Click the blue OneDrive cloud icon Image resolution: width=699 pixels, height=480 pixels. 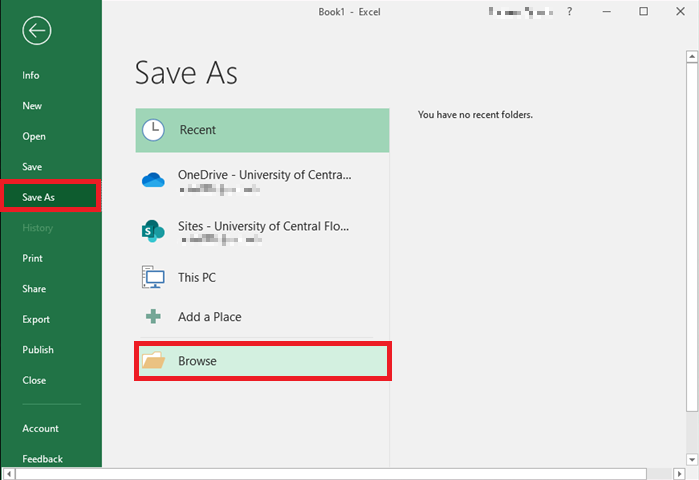tap(153, 180)
